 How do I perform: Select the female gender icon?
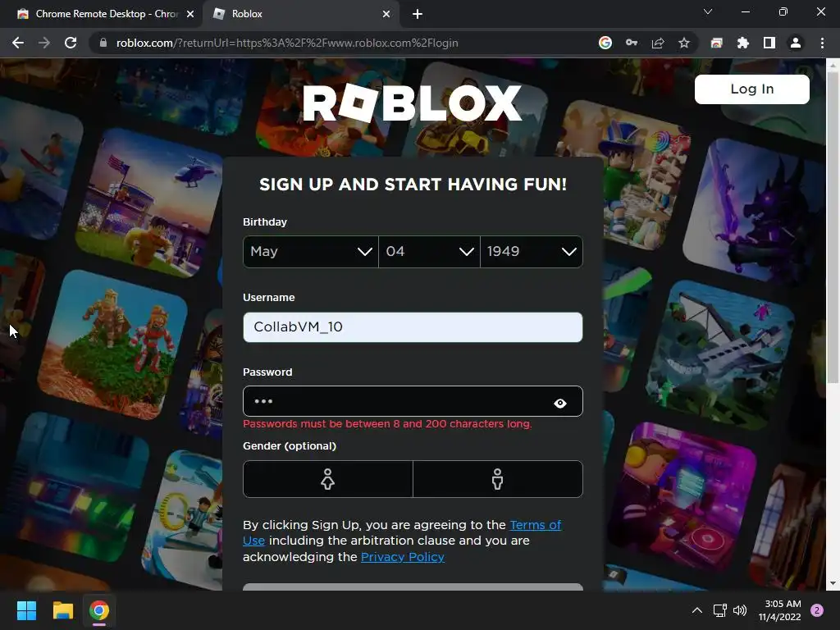click(x=328, y=479)
